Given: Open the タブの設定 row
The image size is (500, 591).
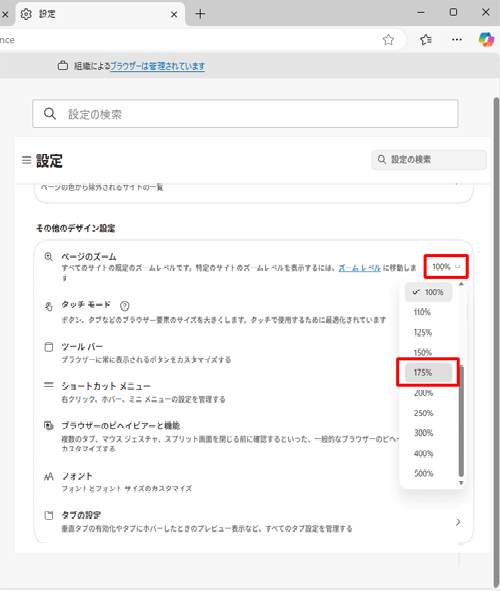Looking at the screenshot, I should [253, 522].
